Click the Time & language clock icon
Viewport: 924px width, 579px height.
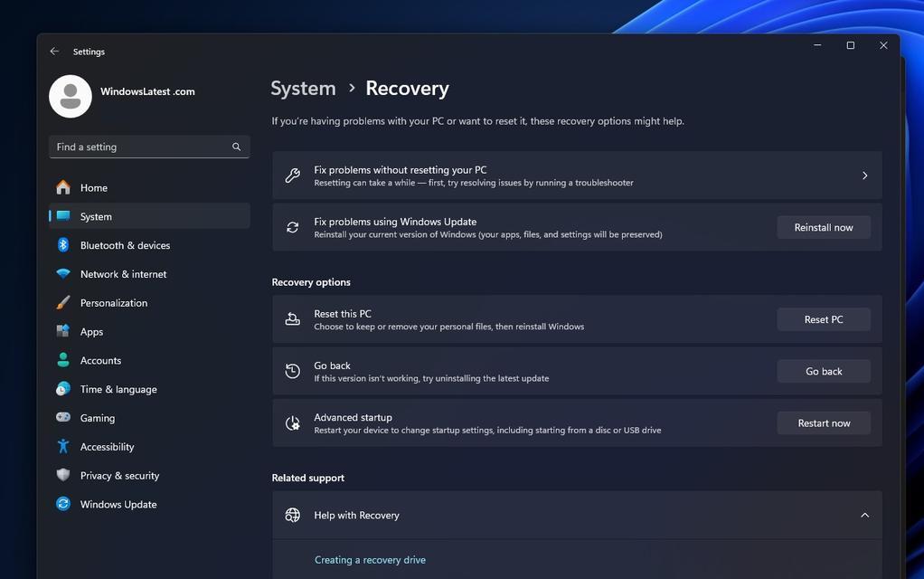pyautogui.click(x=63, y=388)
